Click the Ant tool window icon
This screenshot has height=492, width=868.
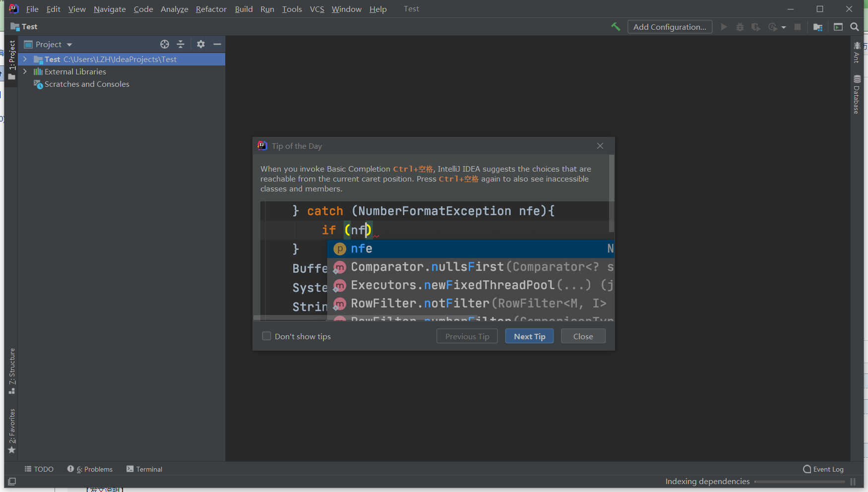pyautogui.click(x=857, y=45)
